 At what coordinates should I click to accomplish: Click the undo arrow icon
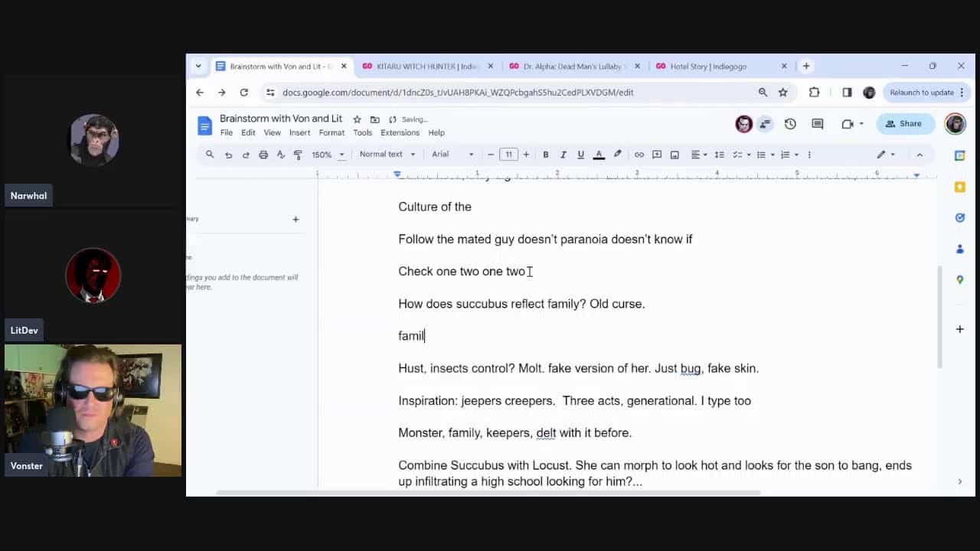tap(228, 155)
